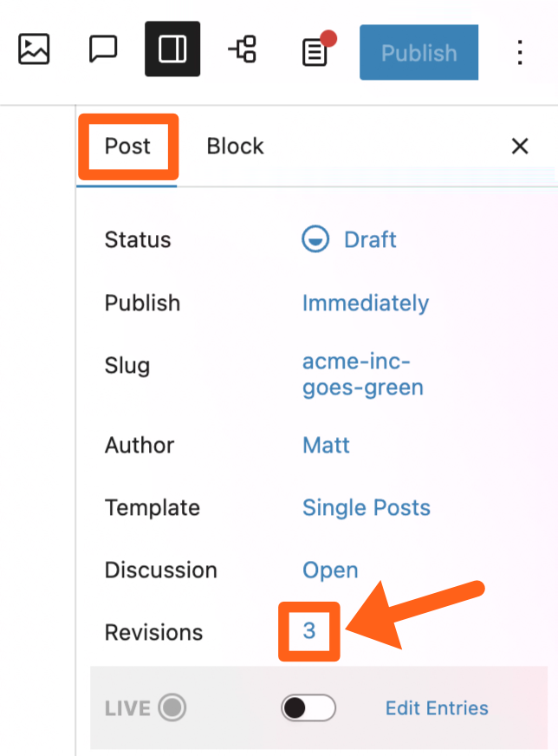Click the Draft status circle icon

tap(315, 239)
